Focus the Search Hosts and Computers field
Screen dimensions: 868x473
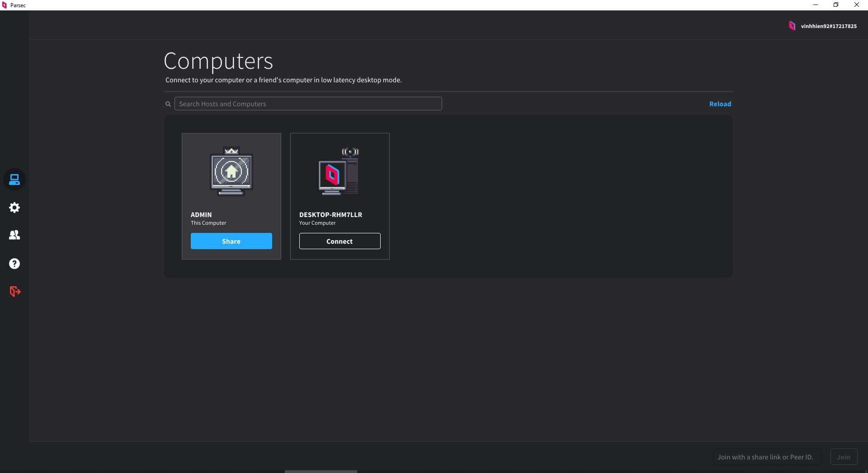coord(308,104)
